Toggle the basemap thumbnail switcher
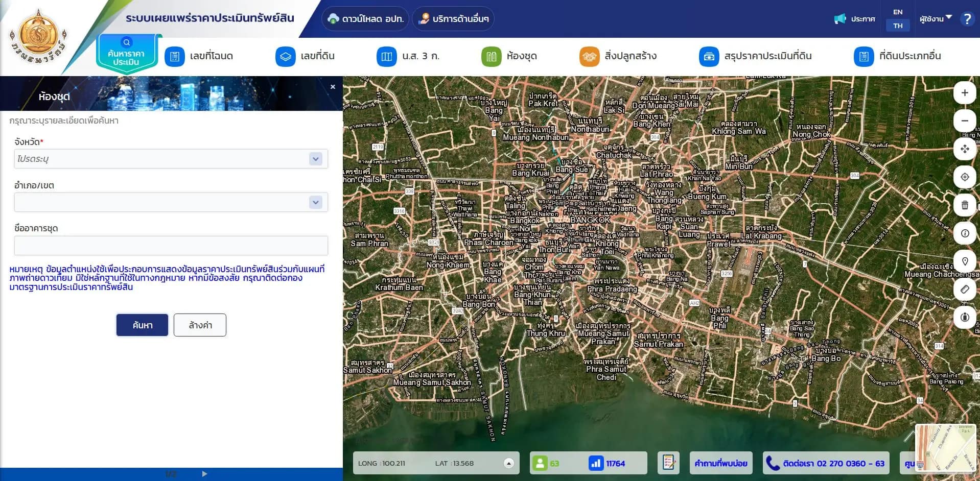This screenshot has width=980, height=481. point(946,448)
